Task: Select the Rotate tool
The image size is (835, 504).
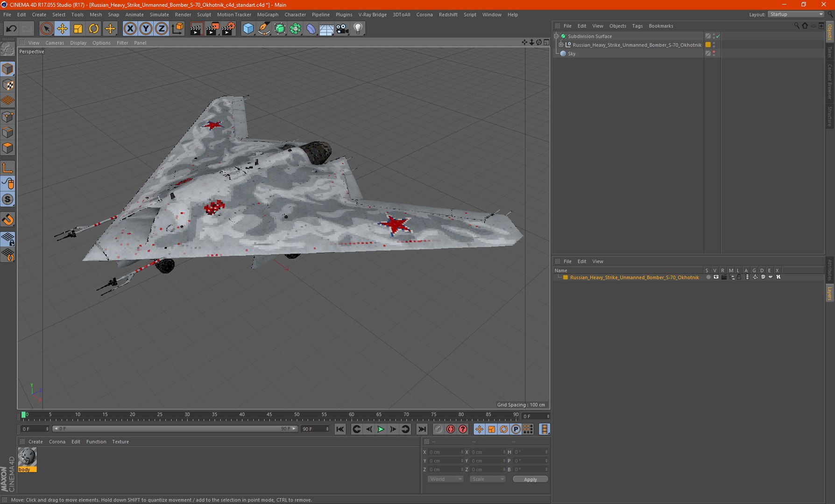Action: click(x=94, y=29)
